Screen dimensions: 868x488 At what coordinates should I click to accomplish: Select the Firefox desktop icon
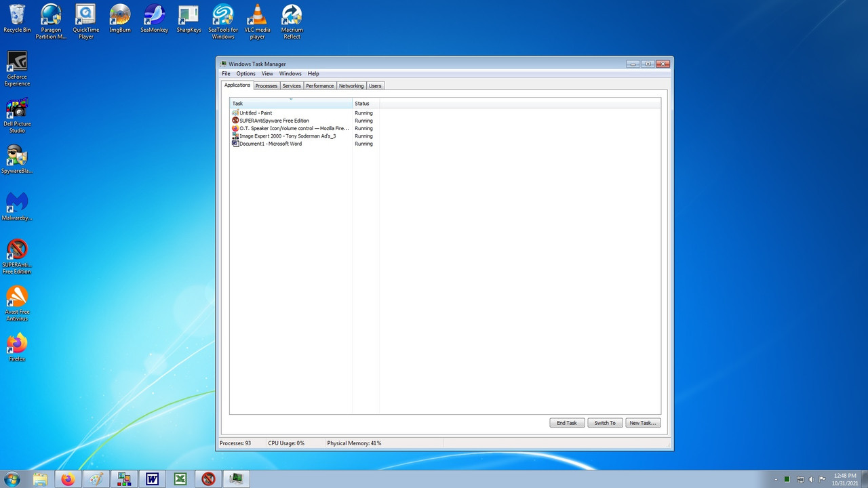point(17,347)
